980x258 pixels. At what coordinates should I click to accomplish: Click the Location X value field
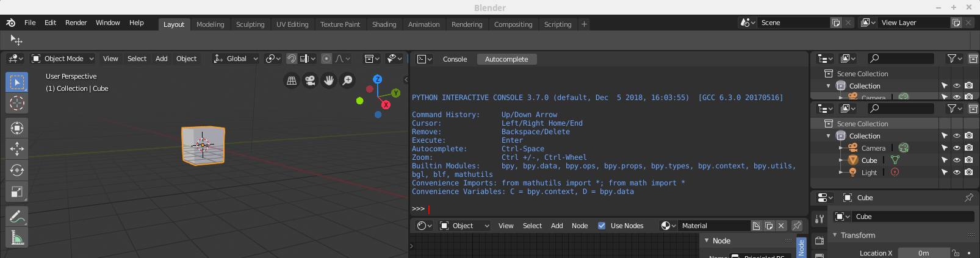click(x=923, y=253)
